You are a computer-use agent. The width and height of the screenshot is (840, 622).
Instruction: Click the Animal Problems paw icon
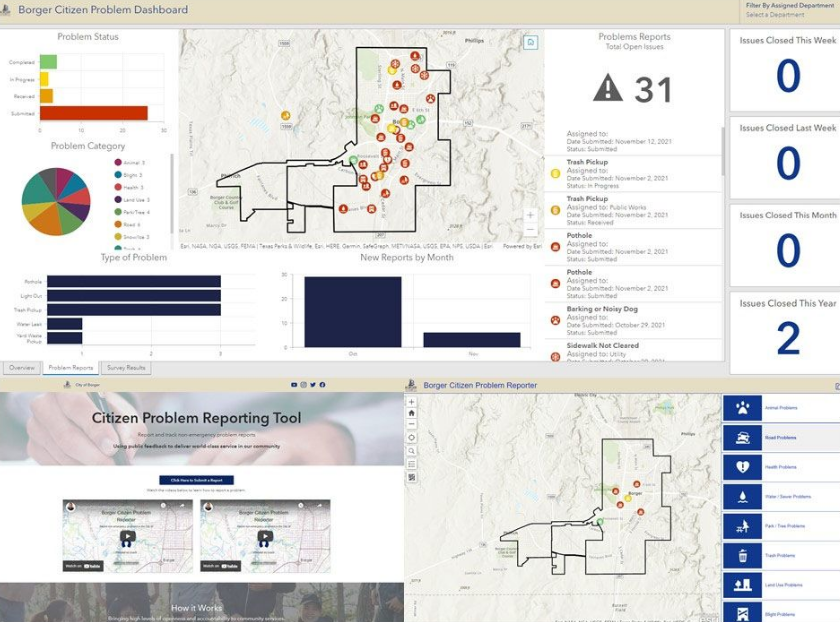(x=742, y=408)
